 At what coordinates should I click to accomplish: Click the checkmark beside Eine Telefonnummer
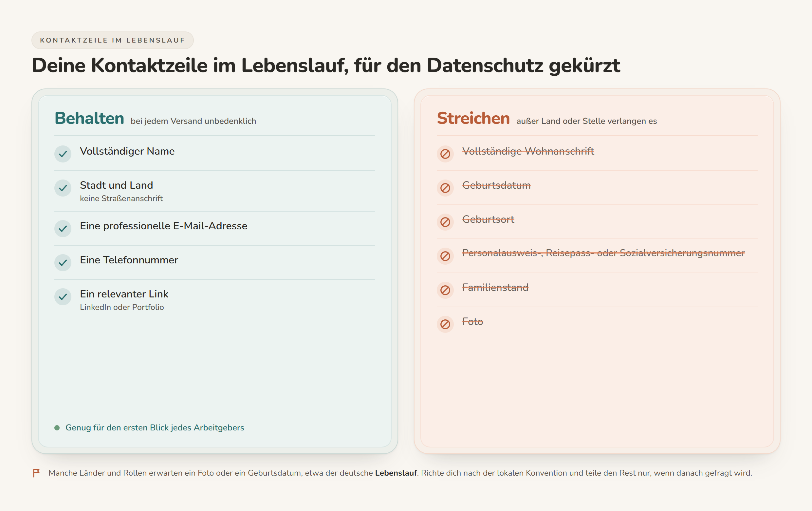(63, 263)
